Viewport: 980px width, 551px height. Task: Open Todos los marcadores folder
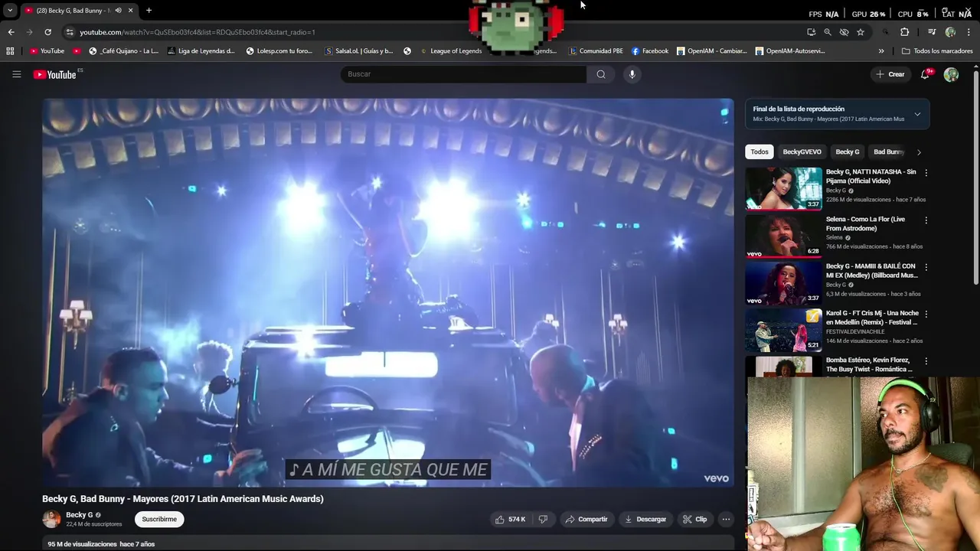pos(937,51)
